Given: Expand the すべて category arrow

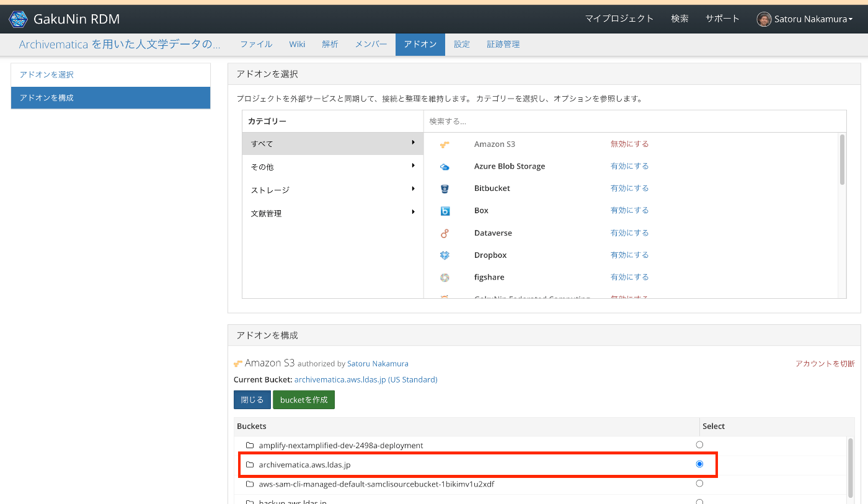Looking at the screenshot, I should 413,143.
